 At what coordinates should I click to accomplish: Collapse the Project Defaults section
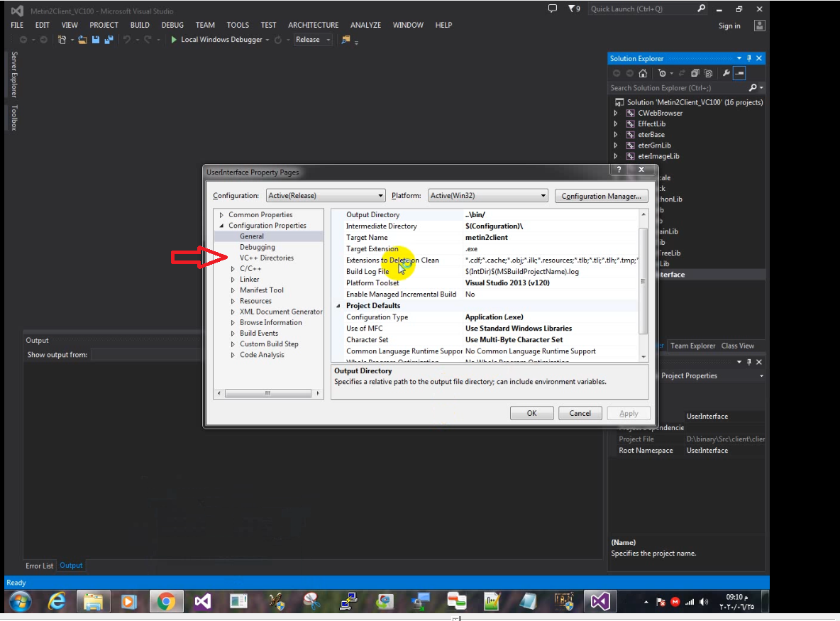click(338, 306)
